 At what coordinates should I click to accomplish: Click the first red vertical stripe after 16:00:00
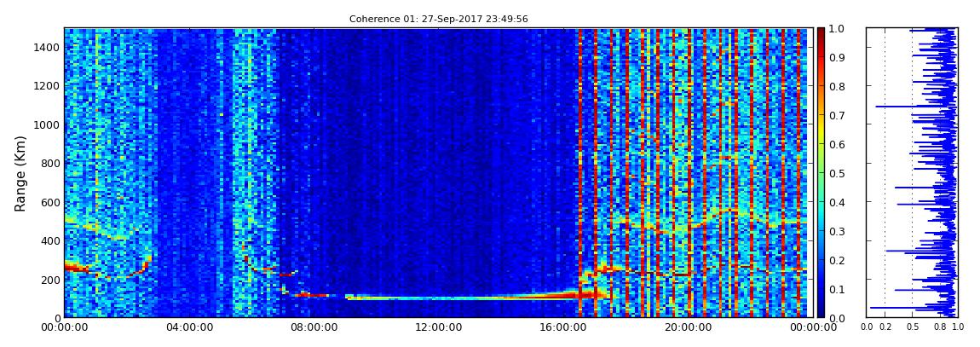(x=580, y=173)
